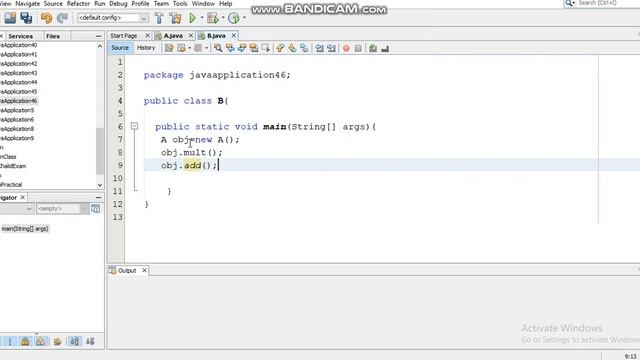Screen dimensions: 640x360
Task: Click the Redo arrow icon
Action: [62, 18]
